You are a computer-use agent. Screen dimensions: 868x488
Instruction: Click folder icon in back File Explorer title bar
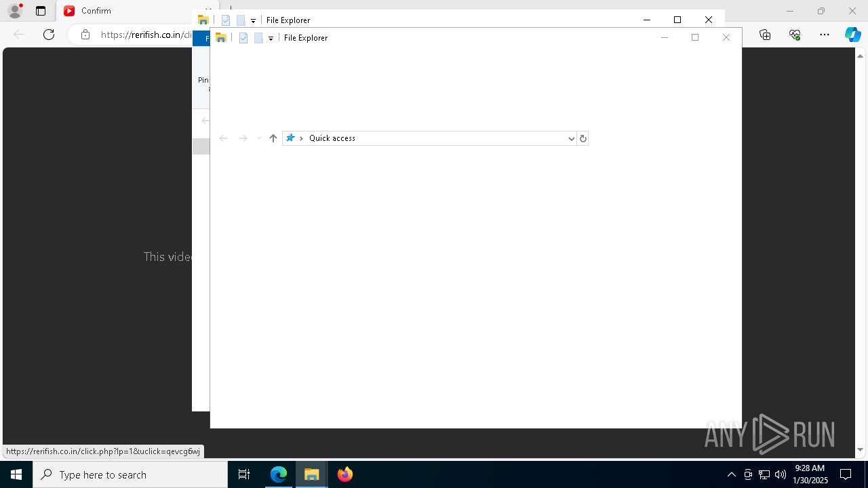(203, 20)
